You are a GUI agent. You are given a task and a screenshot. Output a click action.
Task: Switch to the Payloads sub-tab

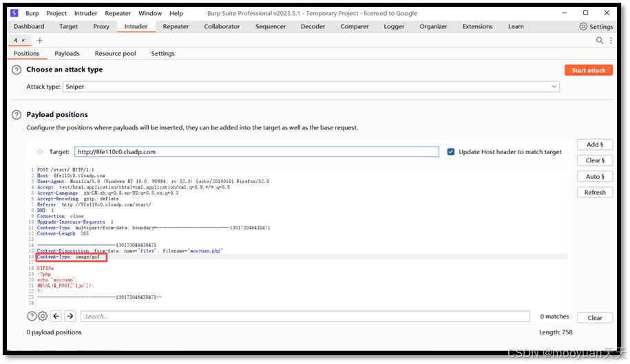(67, 54)
